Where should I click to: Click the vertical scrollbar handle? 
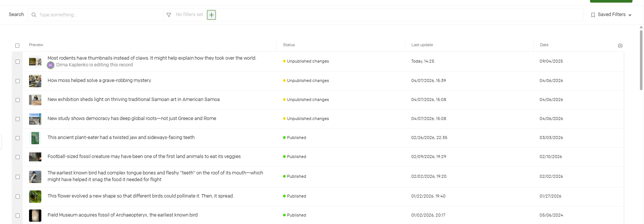pos(641,60)
